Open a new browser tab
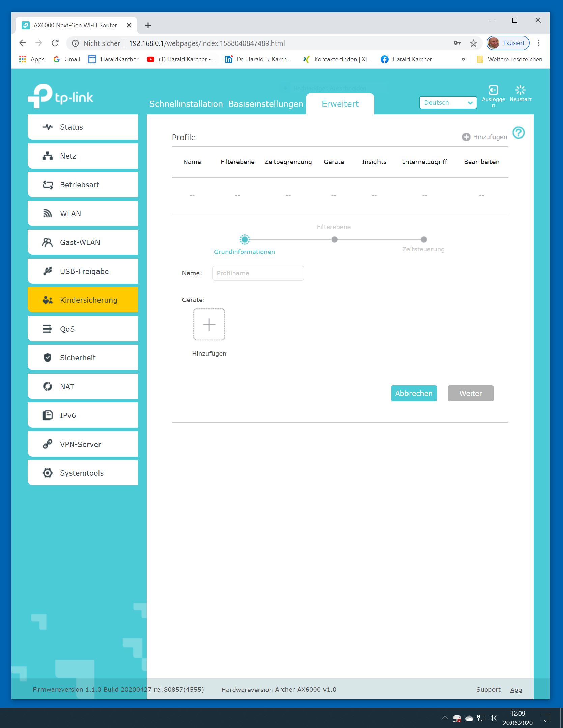The width and height of the screenshot is (563, 728). click(x=148, y=25)
